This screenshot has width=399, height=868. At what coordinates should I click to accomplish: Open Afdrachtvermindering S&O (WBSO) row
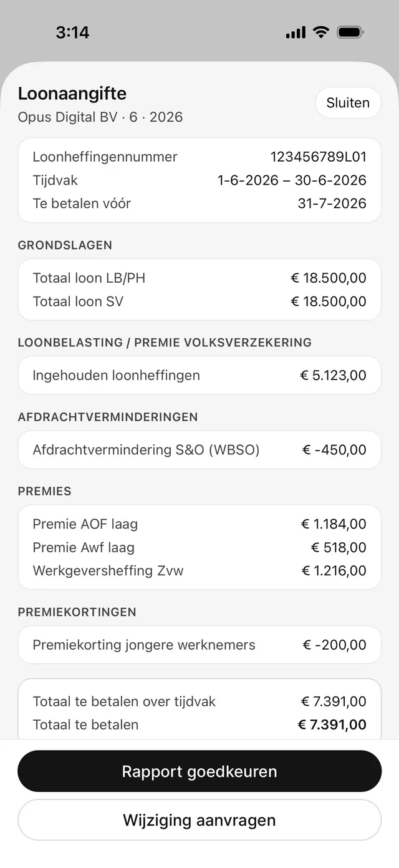(199, 449)
